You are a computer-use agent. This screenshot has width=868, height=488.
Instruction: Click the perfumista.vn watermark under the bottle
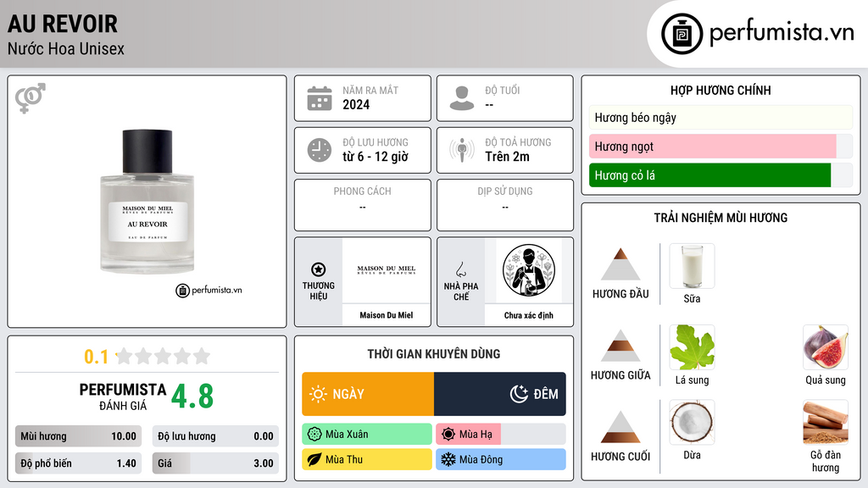(x=209, y=290)
